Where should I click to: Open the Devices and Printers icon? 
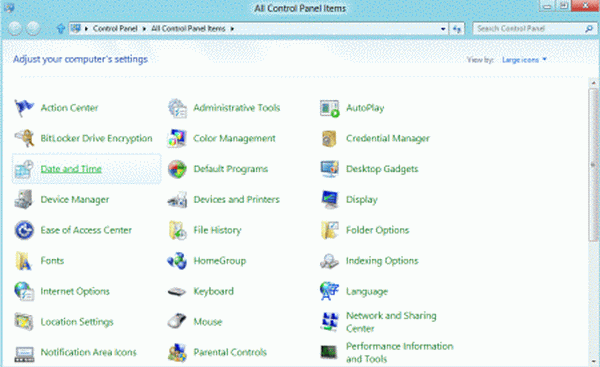click(177, 200)
